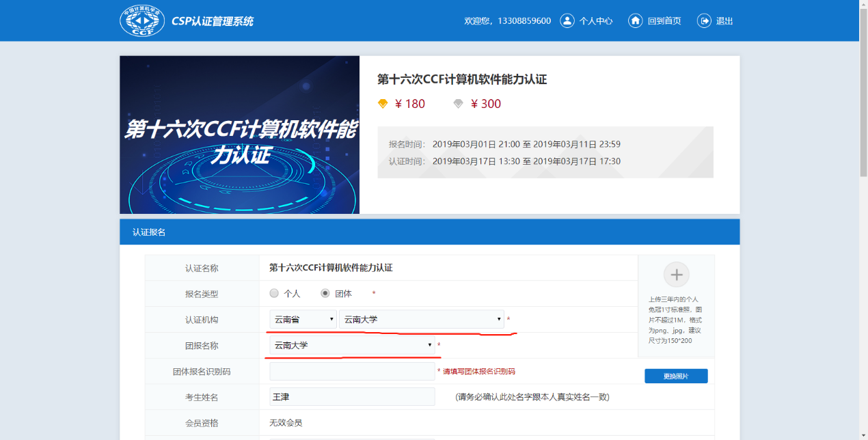Click the home icon in header

tap(635, 20)
